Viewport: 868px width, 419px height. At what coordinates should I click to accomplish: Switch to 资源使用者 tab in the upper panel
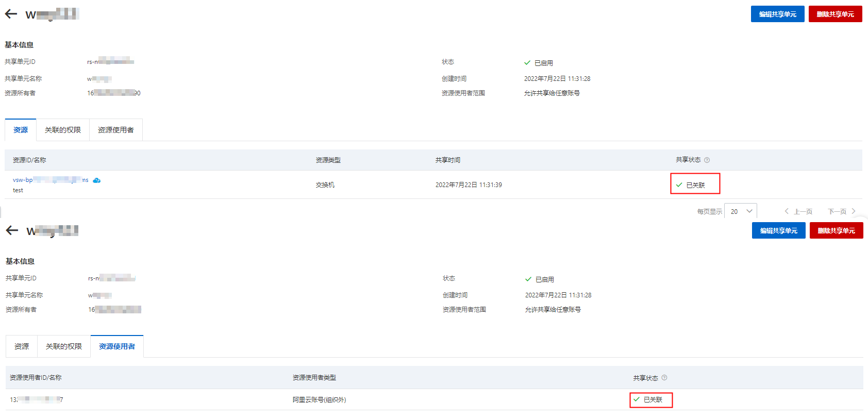[116, 130]
